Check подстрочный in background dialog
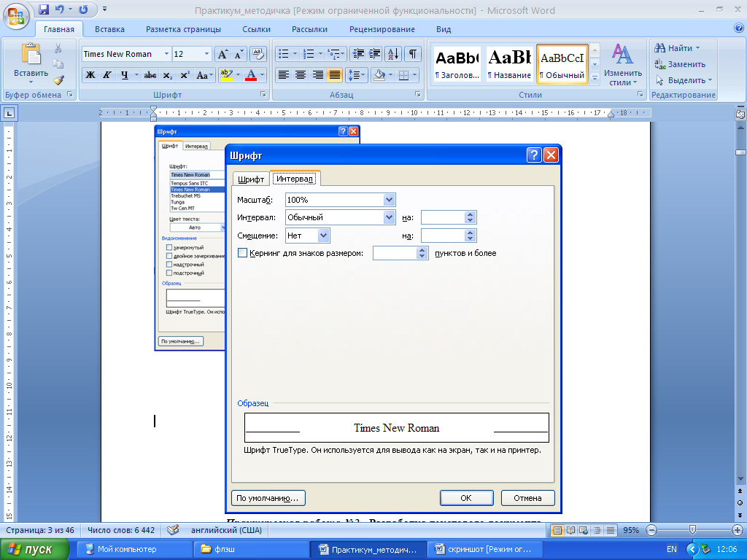Image resolution: width=747 pixels, height=560 pixels. [169, 273]
